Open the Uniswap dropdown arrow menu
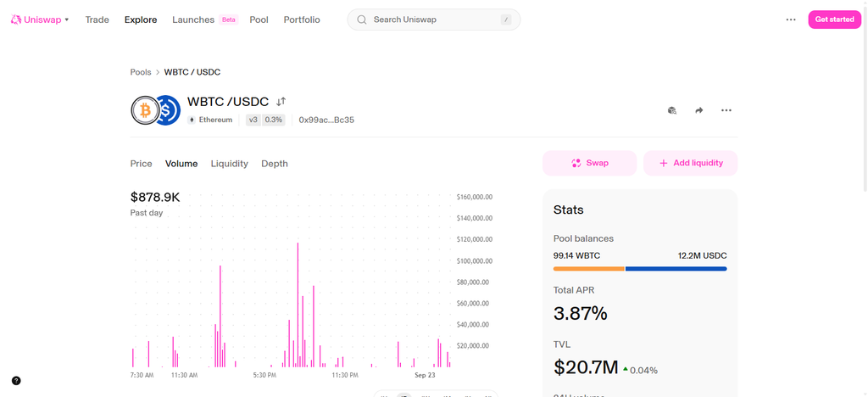868x397 pixels. (x=67, y=20)
